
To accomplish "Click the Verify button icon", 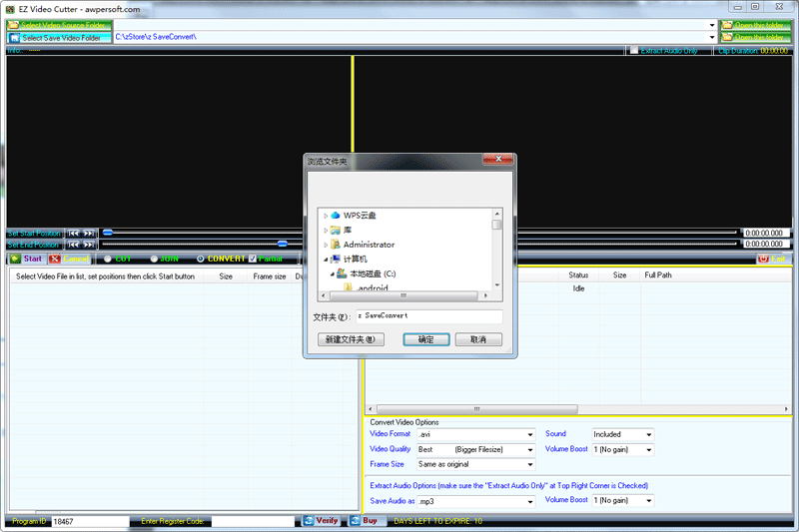I will pos(309,521).
